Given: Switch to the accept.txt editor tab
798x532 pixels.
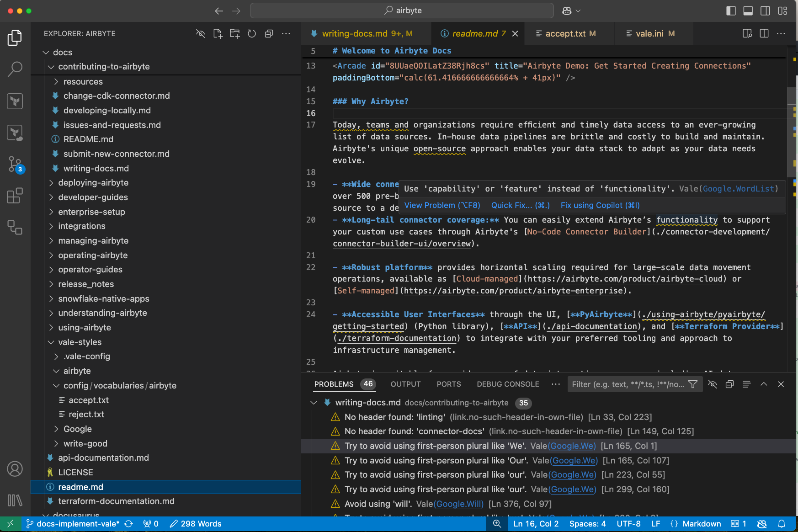Looking at the screenshot, I should tap(565, 33).
